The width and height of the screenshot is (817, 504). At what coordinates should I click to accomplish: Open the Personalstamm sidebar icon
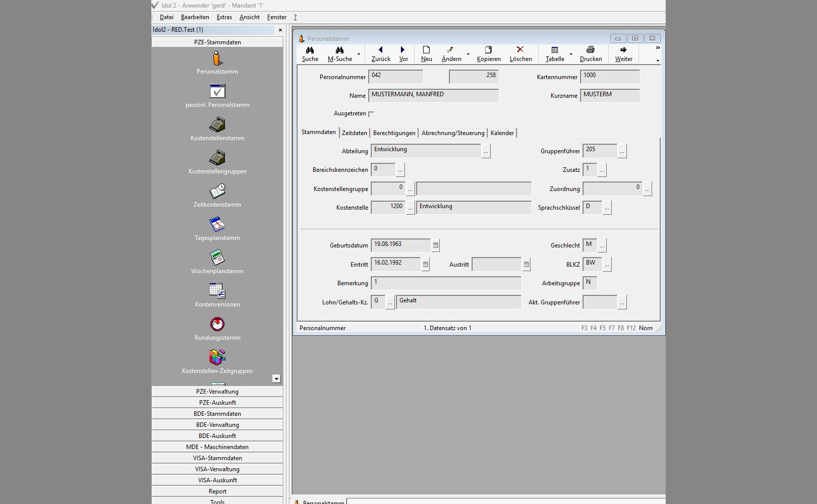(217, 59)
